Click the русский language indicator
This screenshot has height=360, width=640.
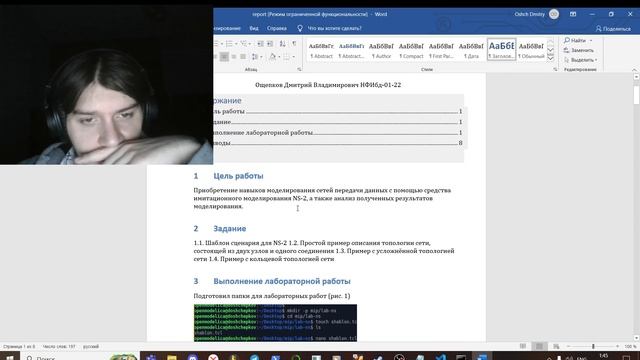click(x=91, y=347)
